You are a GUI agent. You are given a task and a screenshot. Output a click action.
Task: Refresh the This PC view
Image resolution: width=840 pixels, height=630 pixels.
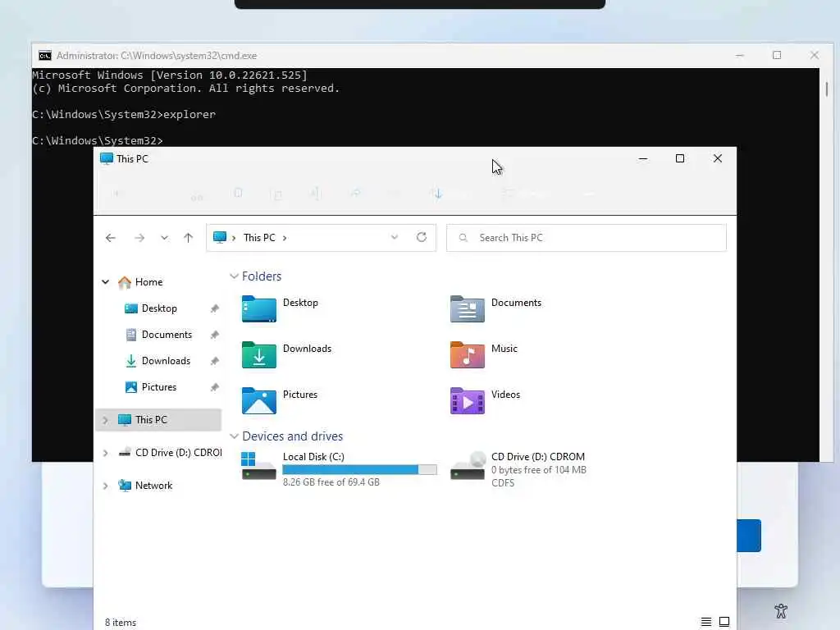click(422, 237)
